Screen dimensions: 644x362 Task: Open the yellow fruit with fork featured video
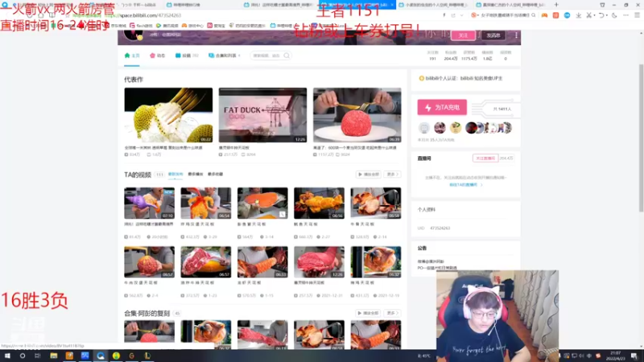pos(168,115)
